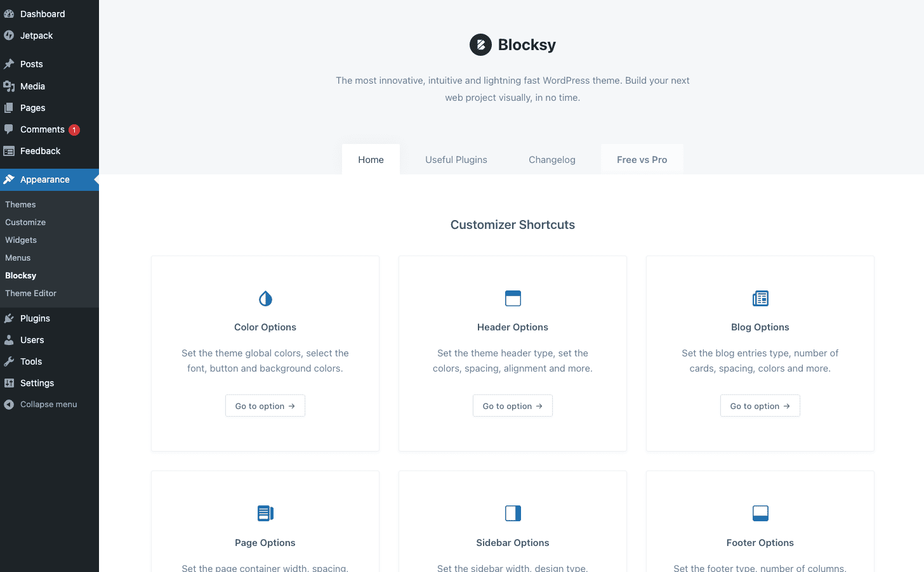Open the Users menu label
This screenshot has width=924, height=572.
click(x=32, y=340)
